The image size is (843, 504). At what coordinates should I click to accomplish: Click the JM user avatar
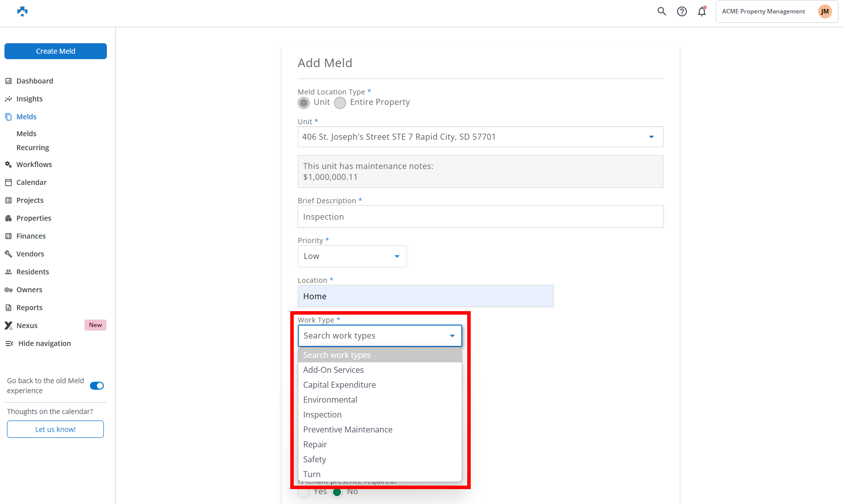pyautogui.click(x=825, y=11)
